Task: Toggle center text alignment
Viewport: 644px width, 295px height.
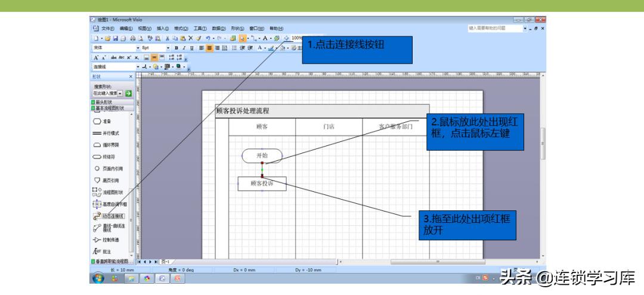Action: pos(209,48)
